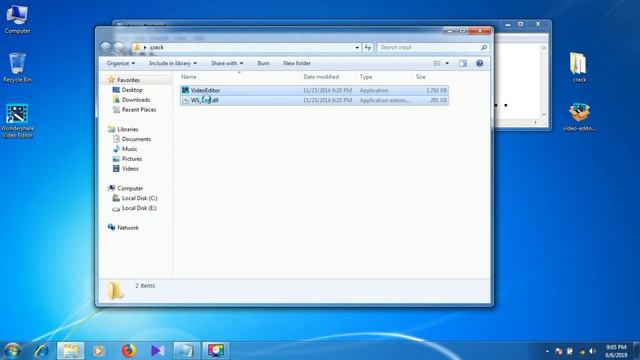
Task: Select Favorites in navigation pane
Action: (128, 80)
